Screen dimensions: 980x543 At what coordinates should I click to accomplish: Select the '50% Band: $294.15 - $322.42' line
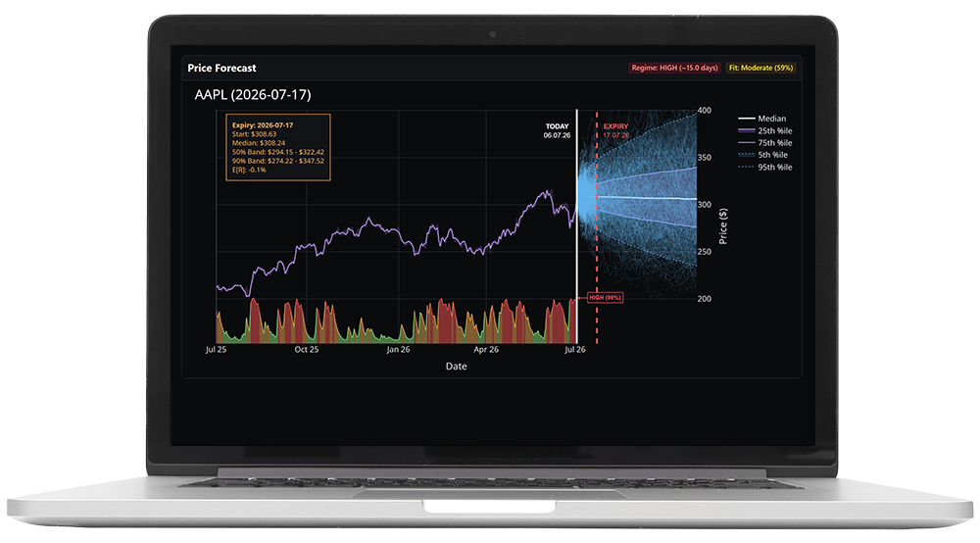(278, 152)
